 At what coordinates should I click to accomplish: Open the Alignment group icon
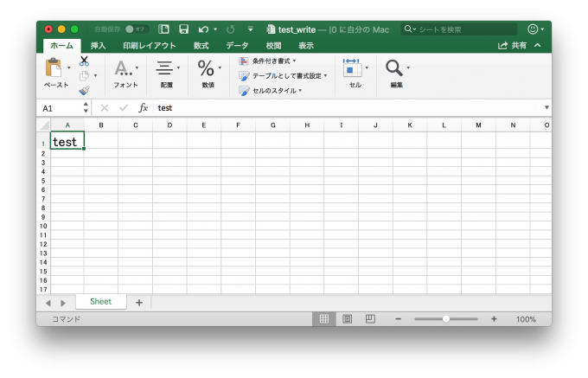pos(164,67)
